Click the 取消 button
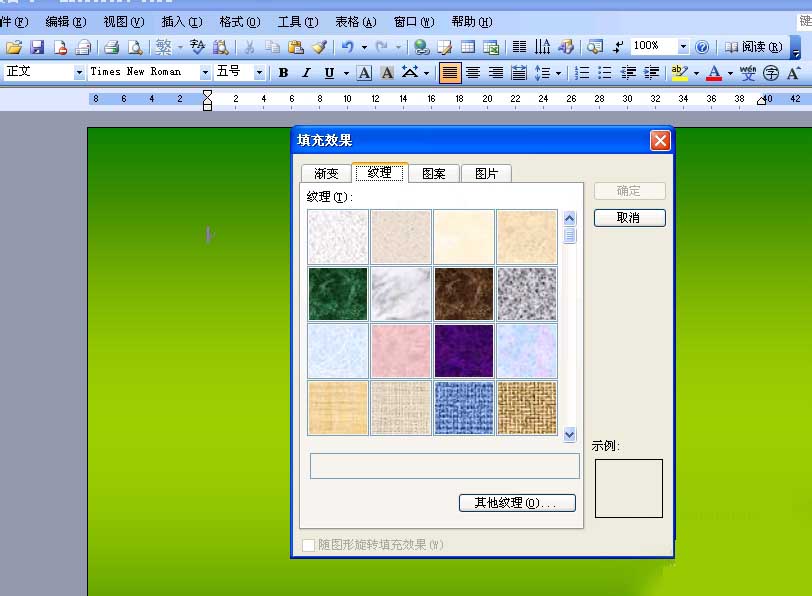This screenshot has width=812, height=596. pos(629,217)
